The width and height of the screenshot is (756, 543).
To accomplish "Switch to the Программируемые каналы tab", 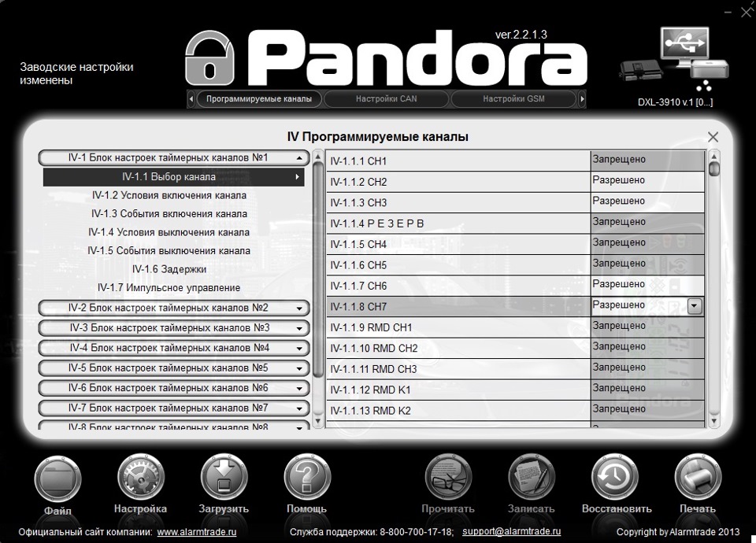I will (259, 99).
